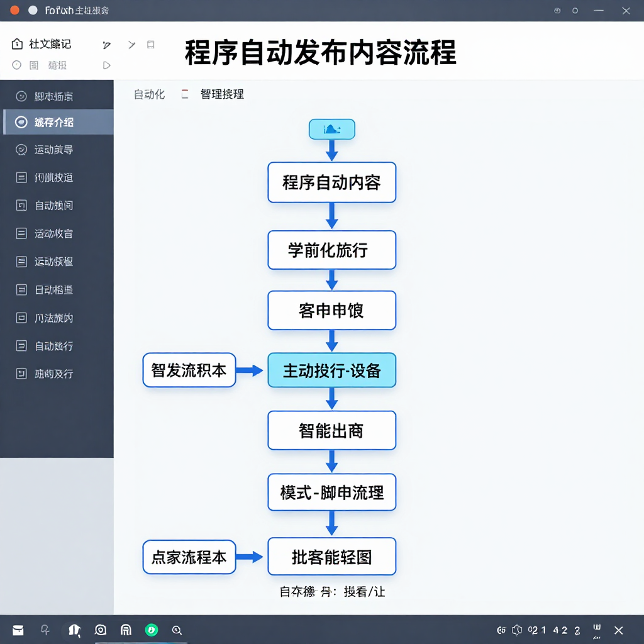Click the pin icon in the bottom taskbar
The height and width of the screenshot is (644, 644).
click(45, 630)
